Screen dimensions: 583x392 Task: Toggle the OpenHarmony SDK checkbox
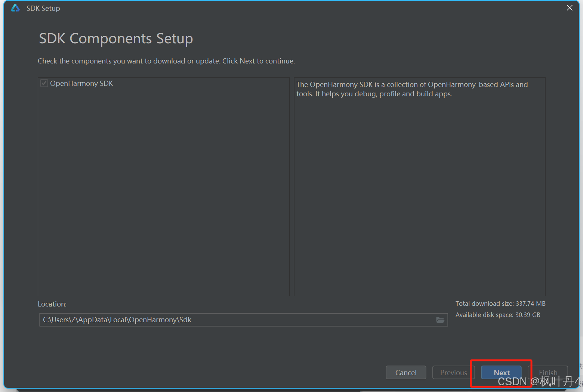[x=44, y=83]
